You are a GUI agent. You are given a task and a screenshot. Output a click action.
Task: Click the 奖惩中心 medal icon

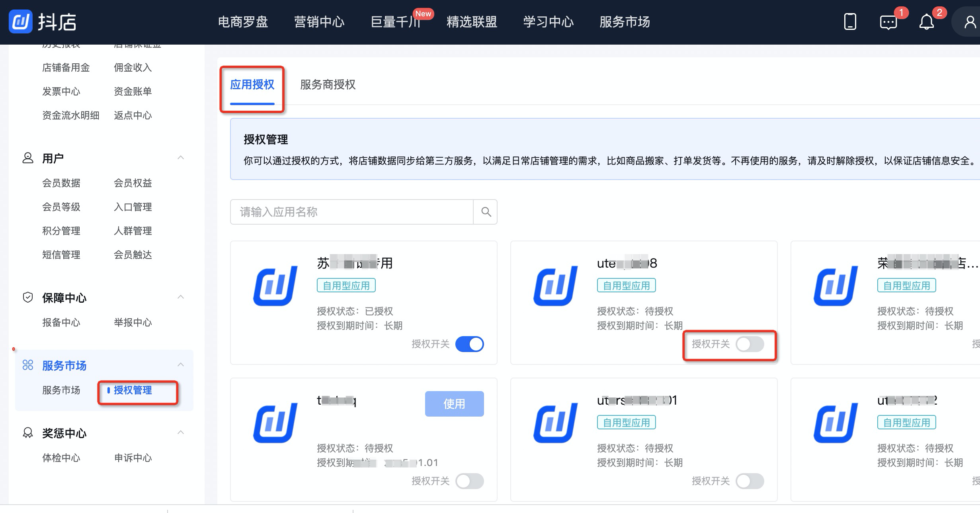(28, 433)
